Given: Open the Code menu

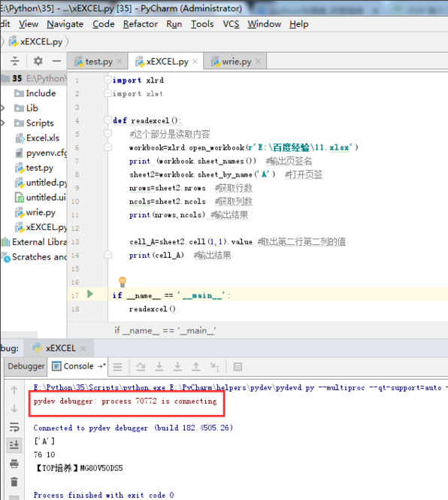Looking at the screenshot, I should tap(103, 24).
